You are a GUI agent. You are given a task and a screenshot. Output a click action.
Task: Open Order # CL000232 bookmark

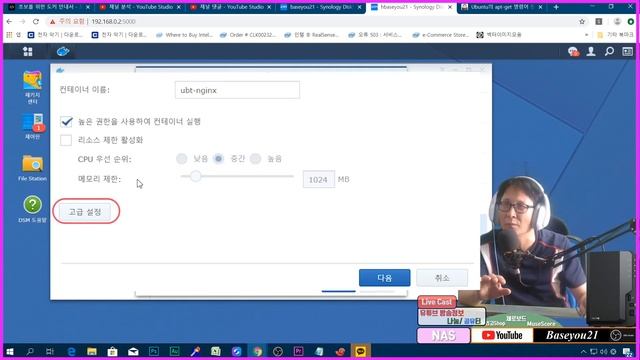248,35
